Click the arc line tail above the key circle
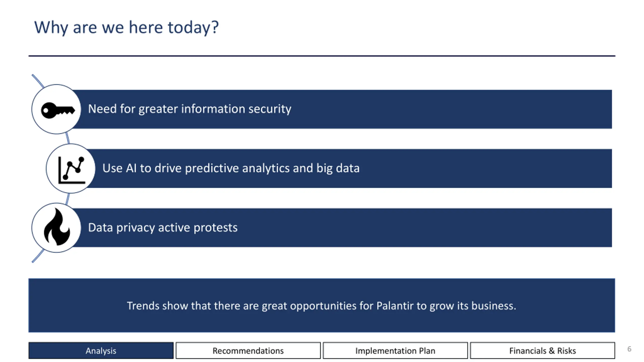644x362 pixels. tap(38, 80)
